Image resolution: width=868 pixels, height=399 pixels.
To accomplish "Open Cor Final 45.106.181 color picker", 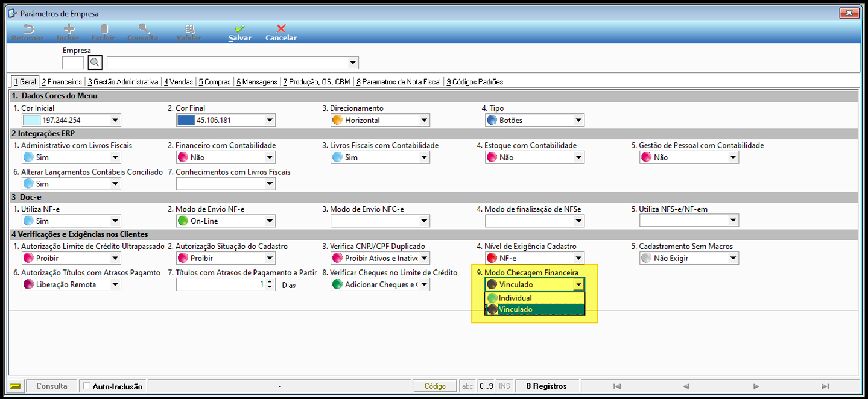I will (226, 120).
